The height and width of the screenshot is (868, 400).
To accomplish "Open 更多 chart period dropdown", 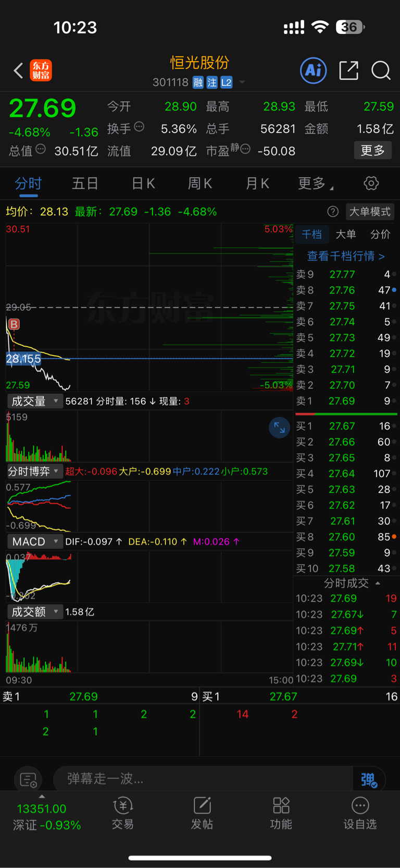I will click(316, 184).
